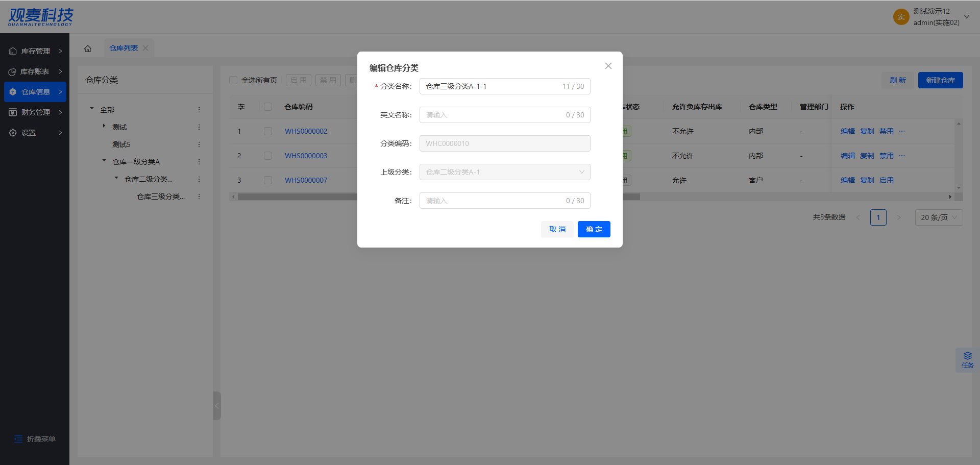Click the 折叠菜单 collapse menu icon
Image resolution: width=980 pixels, height=465 pixels.
pos(19,439)
